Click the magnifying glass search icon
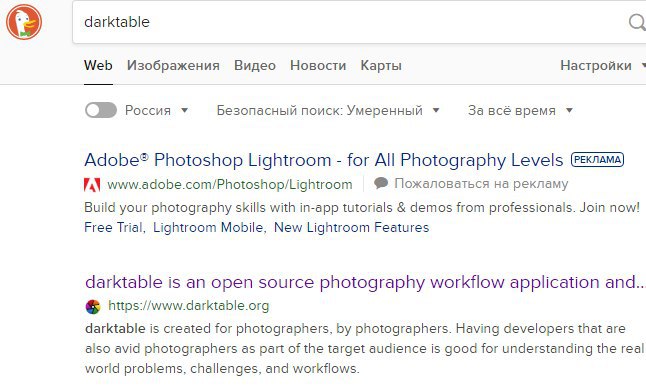Viewport: 646px width, 388px height. coord(637,22)
